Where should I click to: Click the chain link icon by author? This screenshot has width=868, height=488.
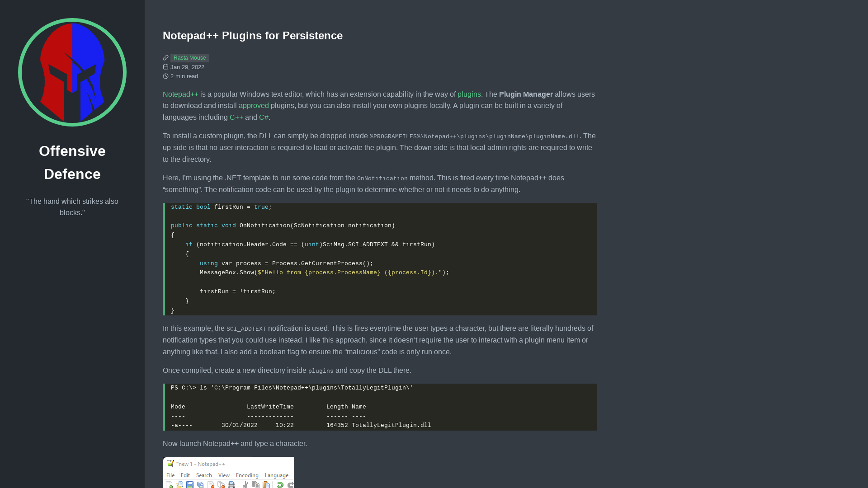point(165,58)
